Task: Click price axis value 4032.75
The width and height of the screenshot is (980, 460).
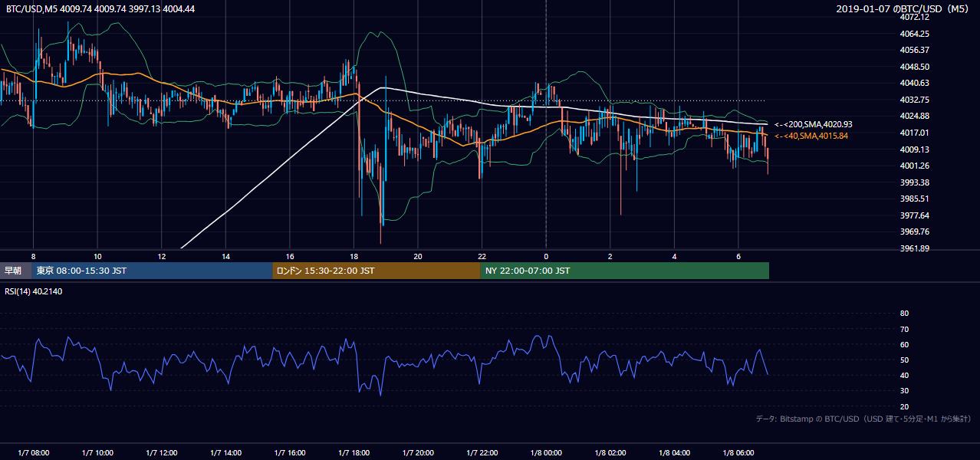Action: point(914,100)
